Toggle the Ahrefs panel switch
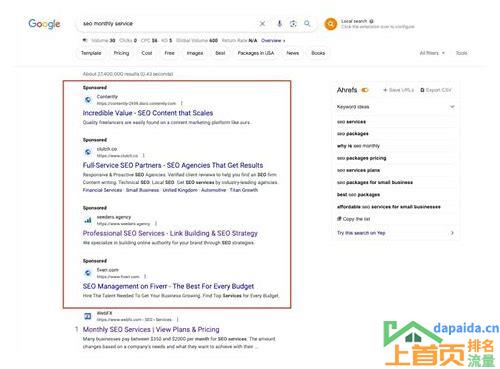This screenshot has height=369, width=500. click(x=365, y=90)
